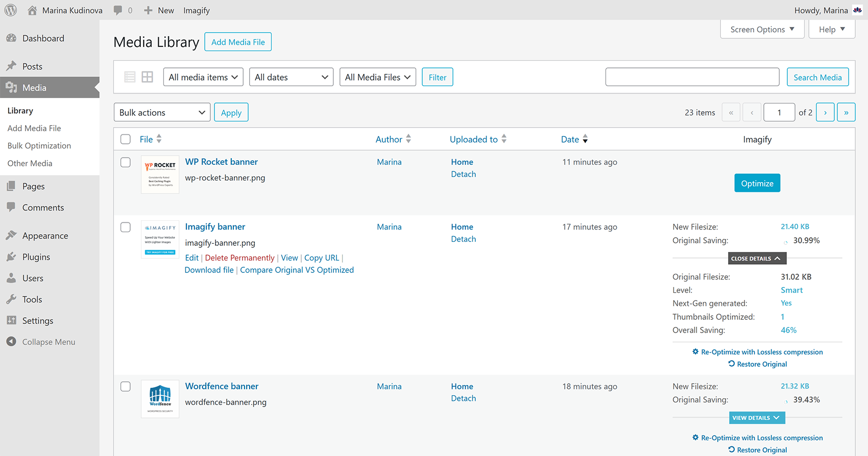Screen dimensions: 868x456
Task: Click Delete Permanently for Imagify banner
Action: pyautogui.click(x=239, y=258)
